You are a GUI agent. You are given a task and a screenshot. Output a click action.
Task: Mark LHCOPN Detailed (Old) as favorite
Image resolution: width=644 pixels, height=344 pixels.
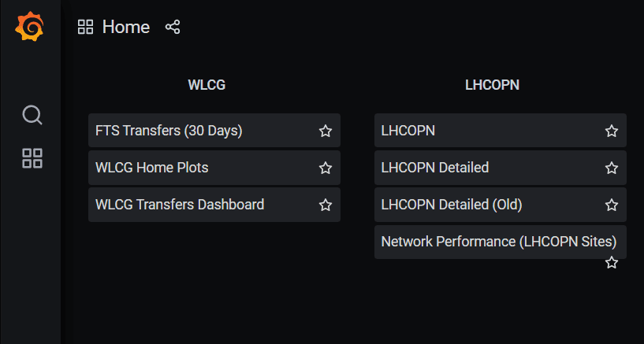612,205
